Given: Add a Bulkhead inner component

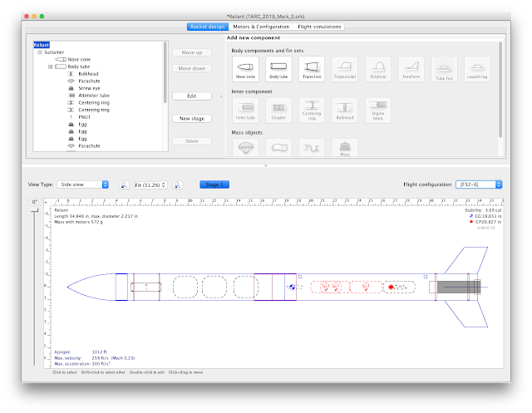Looking at the screenshot, I should [345, 111].
